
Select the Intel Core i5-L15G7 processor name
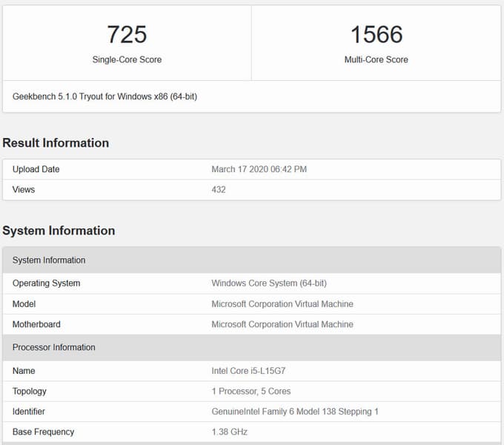248,371
